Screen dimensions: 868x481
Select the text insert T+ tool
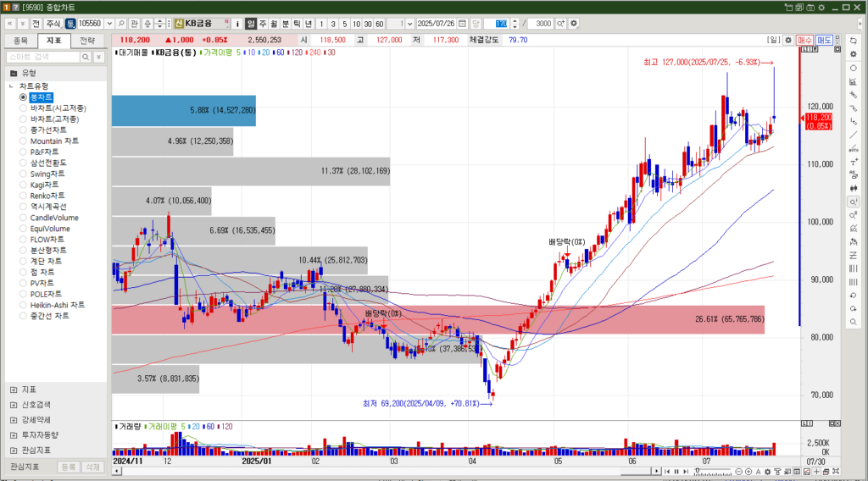(x=853, y=162)
